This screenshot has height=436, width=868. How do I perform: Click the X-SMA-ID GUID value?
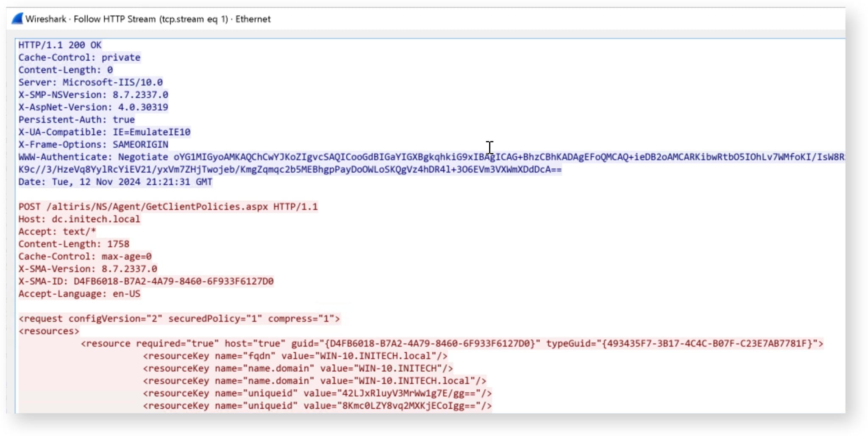[x=173, y=281]
